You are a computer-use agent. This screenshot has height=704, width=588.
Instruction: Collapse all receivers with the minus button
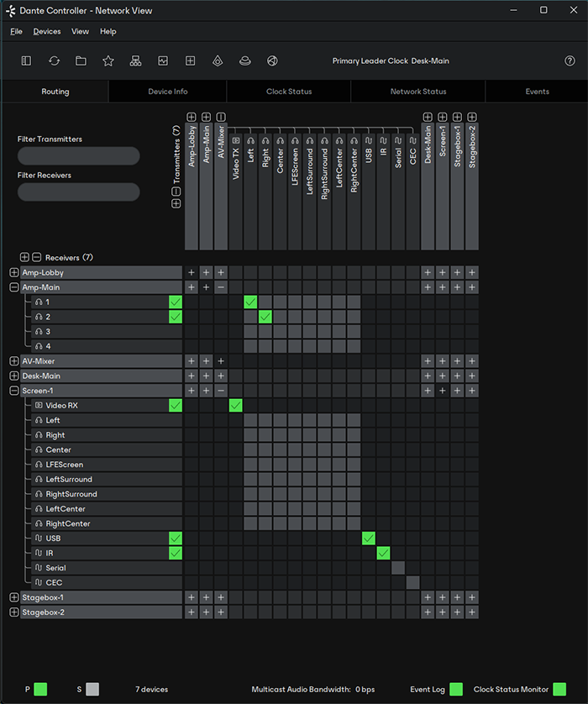(x=37, y=257)
